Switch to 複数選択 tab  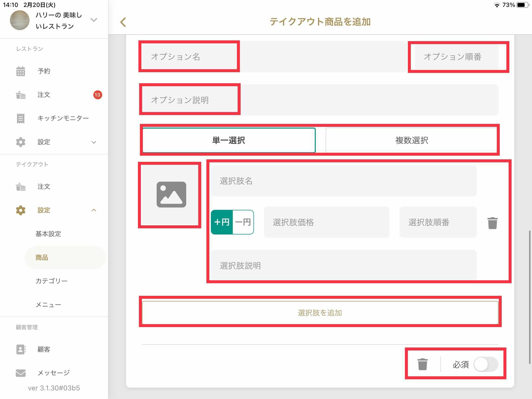pos(411,140)
